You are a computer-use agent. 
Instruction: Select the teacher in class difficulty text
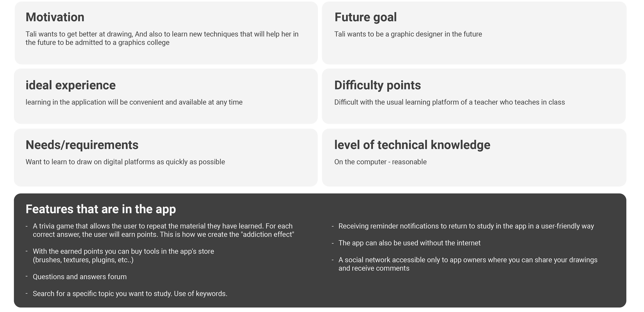click(x=449, y=102)
